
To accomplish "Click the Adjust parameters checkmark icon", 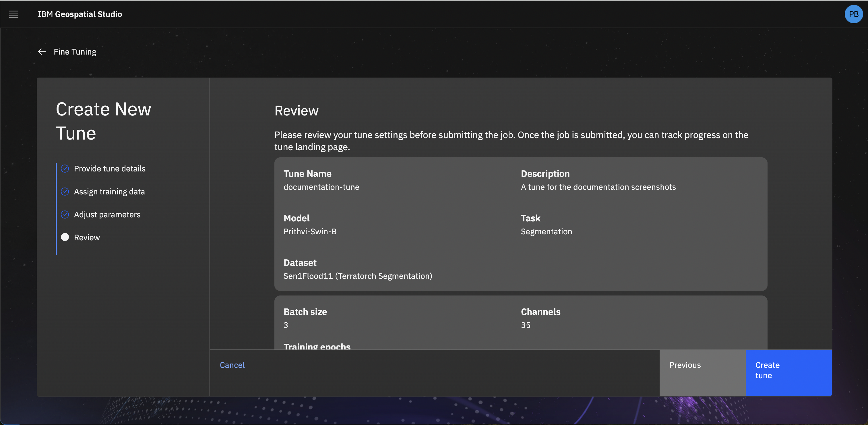I will (65, 214).
